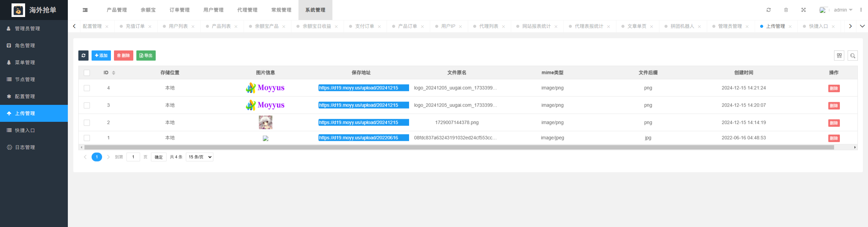Open the 订单管理 top menu
The image size is (868, 227).
[179, 10]
